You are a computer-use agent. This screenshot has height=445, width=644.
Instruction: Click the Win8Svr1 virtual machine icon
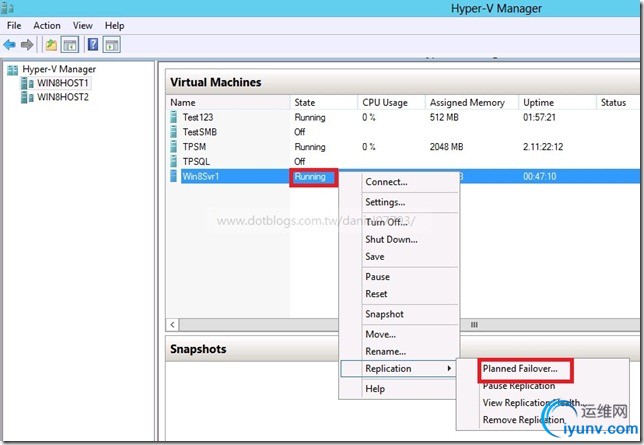174,176
